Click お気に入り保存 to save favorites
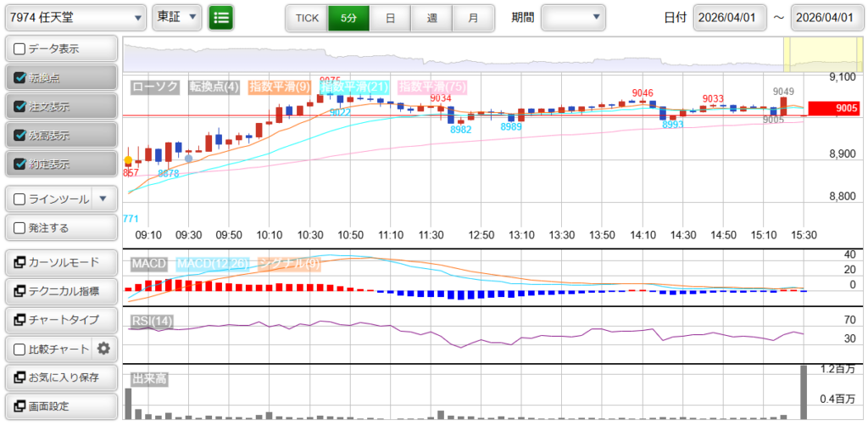Image resolution: width=868 pixels, height=425 pixels. [60, 377]
